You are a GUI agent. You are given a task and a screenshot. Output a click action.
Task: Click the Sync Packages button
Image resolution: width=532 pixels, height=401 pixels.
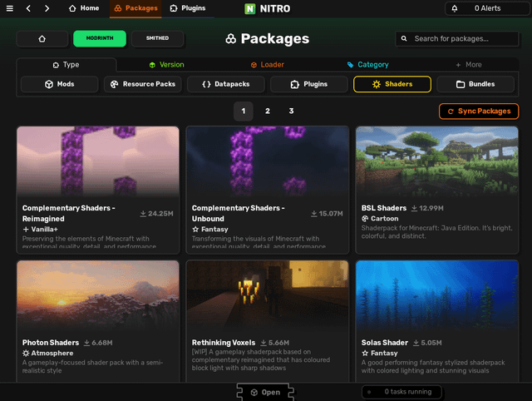coord(479,111)
